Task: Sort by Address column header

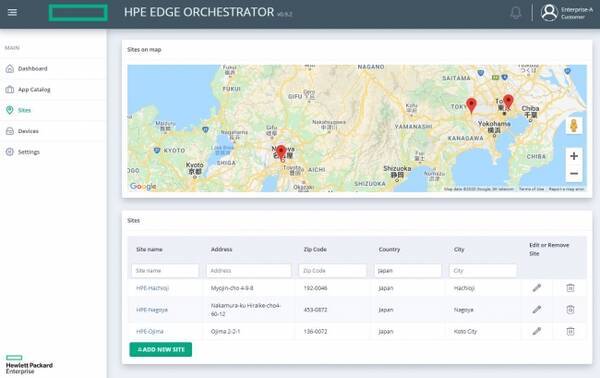Action: 221,249
